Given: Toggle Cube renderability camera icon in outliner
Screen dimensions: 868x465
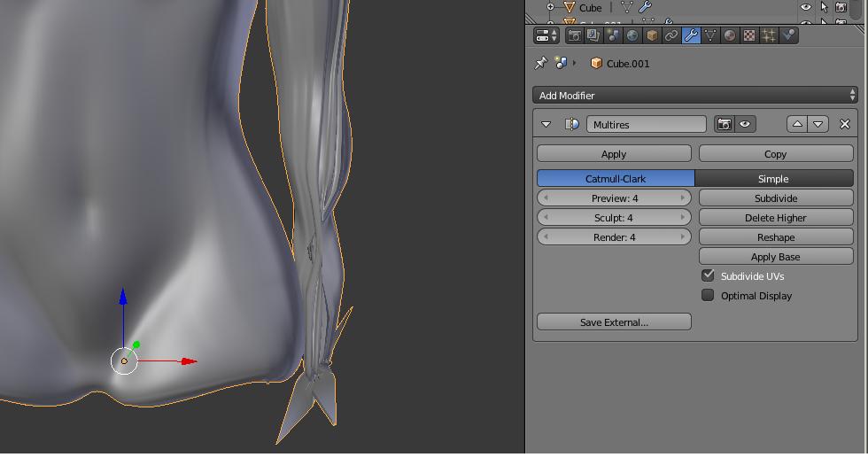Looking at the screenshot, I should click(841, 7).
